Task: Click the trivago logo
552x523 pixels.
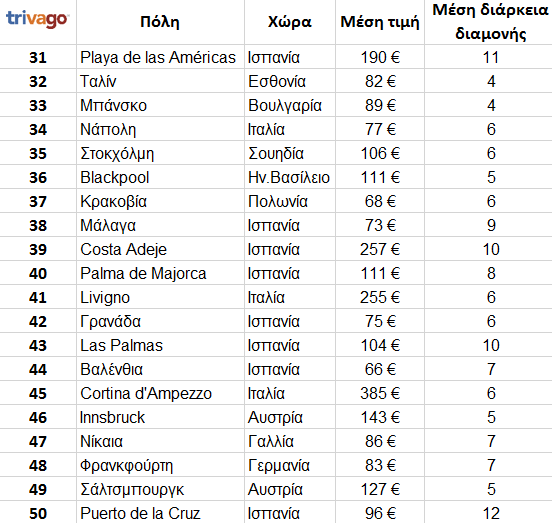Action: [37, 19]
